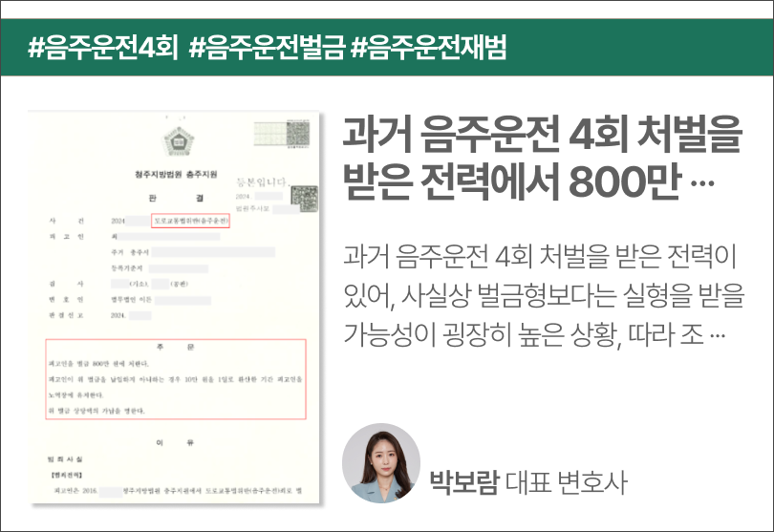Click the red-boxed 도로교통법위반 charge text
Screen dimensions: 774x532
coord(191,221)
